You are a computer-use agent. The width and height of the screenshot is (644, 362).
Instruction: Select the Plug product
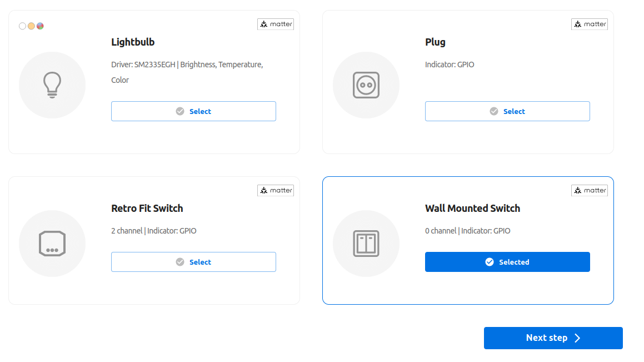(507, 111)
